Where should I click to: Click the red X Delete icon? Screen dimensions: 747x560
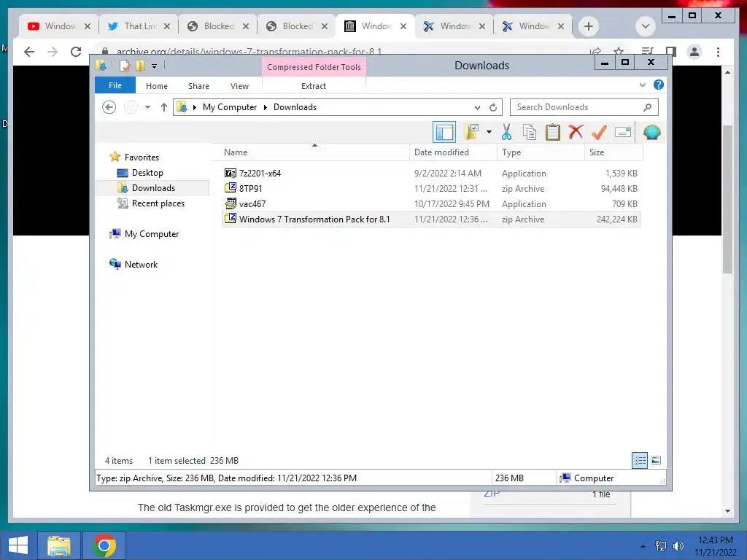576,132
